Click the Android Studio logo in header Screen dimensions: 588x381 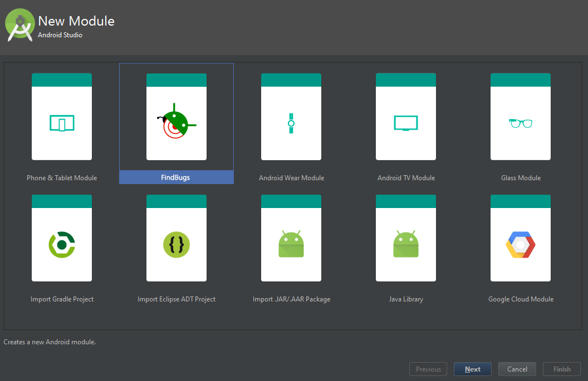click(19, 24)
